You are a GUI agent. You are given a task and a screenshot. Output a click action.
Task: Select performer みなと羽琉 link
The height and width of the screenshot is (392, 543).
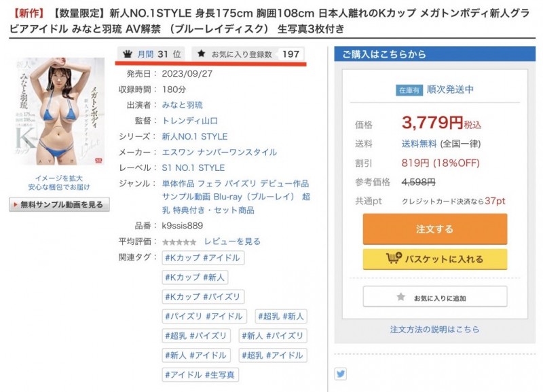pyautogui.click(x=183, y=104)
